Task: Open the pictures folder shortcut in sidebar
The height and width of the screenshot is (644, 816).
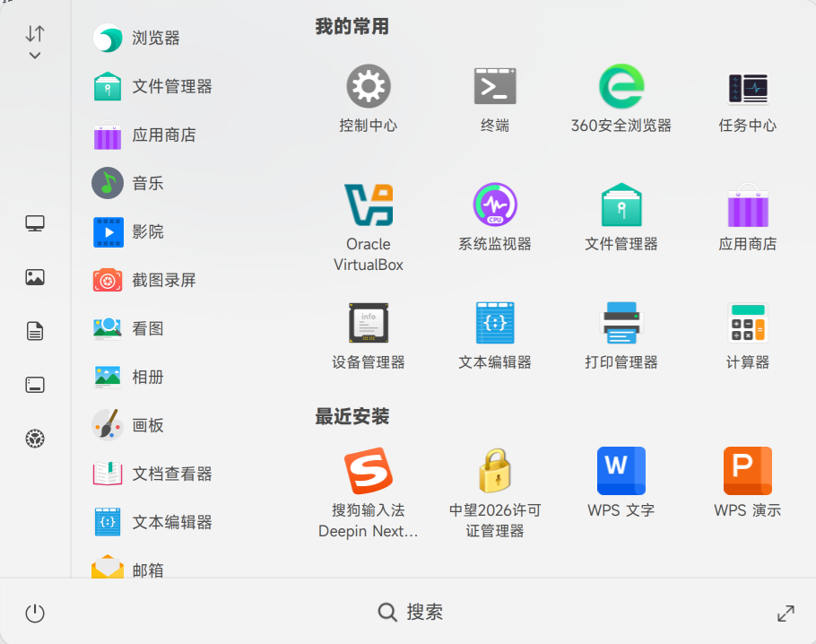Action: click(35, 277)
